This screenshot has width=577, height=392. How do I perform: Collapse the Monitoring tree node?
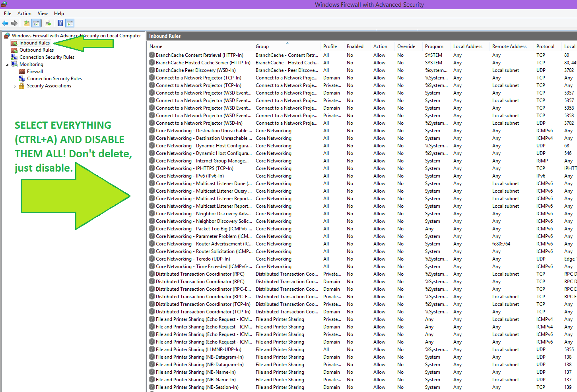pyautogui.click(x=7, y=64)
